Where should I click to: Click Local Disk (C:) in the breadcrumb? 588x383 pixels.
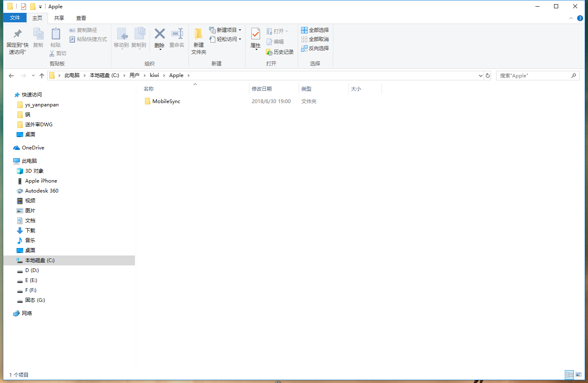click(x=104, y=75)
